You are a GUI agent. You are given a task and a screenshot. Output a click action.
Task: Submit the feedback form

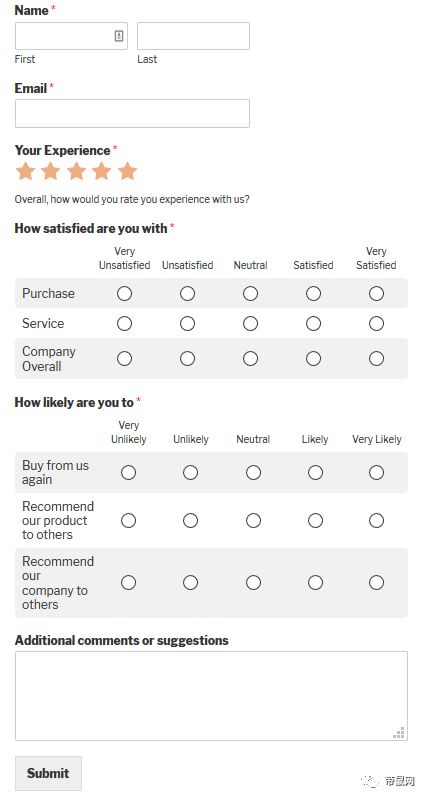click(48, 773)
